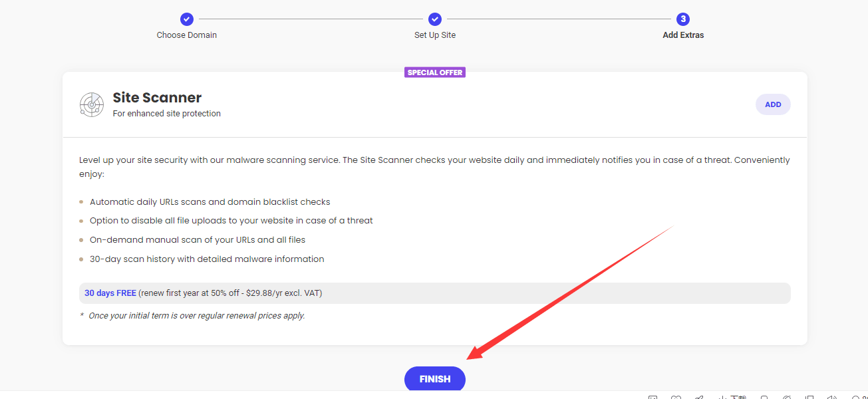Click the Set Up Site checkmark icon
868x399 pixels.
coord(434,19)
